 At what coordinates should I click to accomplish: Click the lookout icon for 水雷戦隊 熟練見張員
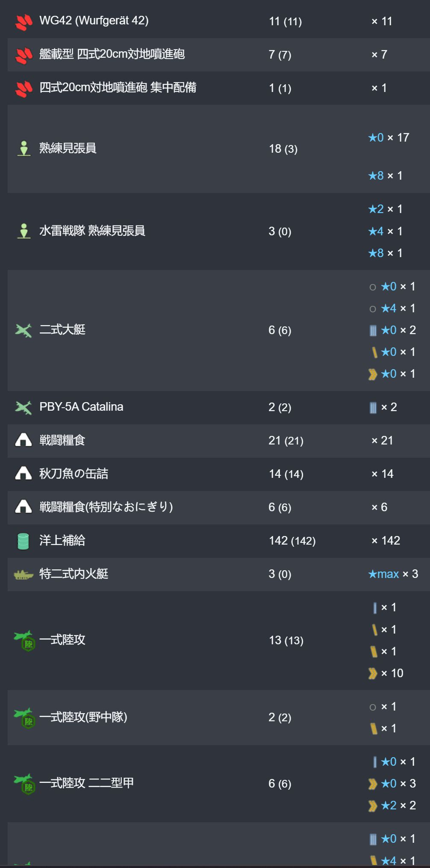tap(24, 231)
